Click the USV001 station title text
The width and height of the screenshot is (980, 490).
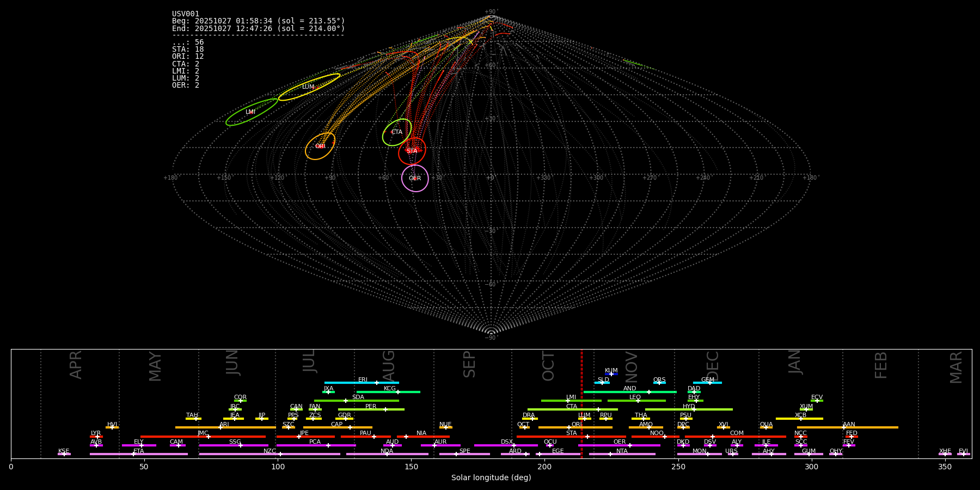pos(186,14)
